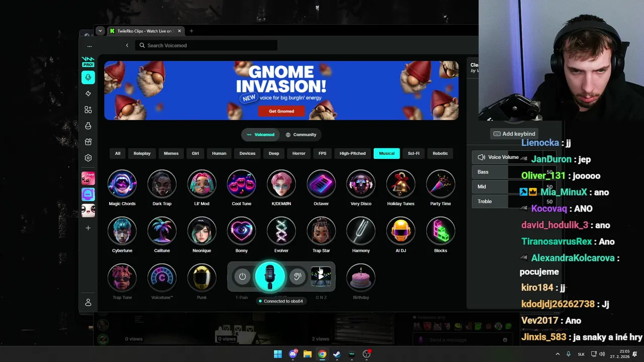The width and height of the screenshot is (644, 362).
Task: Select the Evolver voice
Action: click(x=281, y=231)
